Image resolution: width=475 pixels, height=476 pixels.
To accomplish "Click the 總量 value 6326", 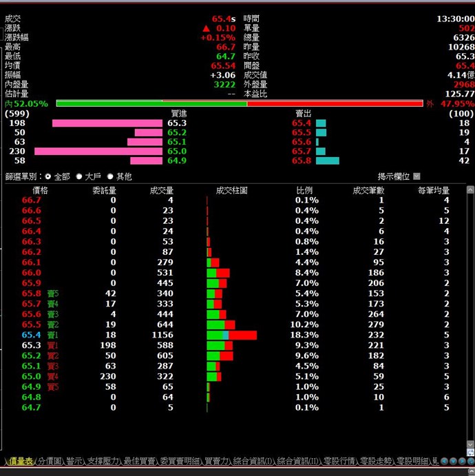I will [x=464, y=38].
